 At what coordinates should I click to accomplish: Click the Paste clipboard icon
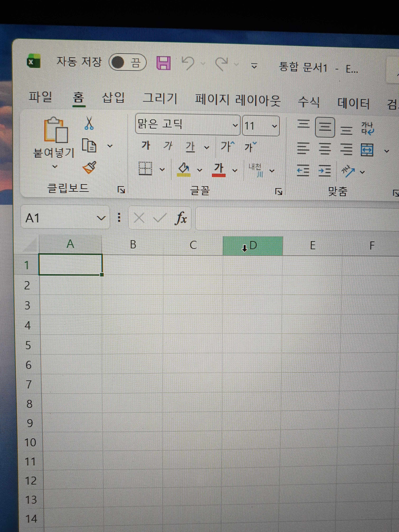point(56,130)
